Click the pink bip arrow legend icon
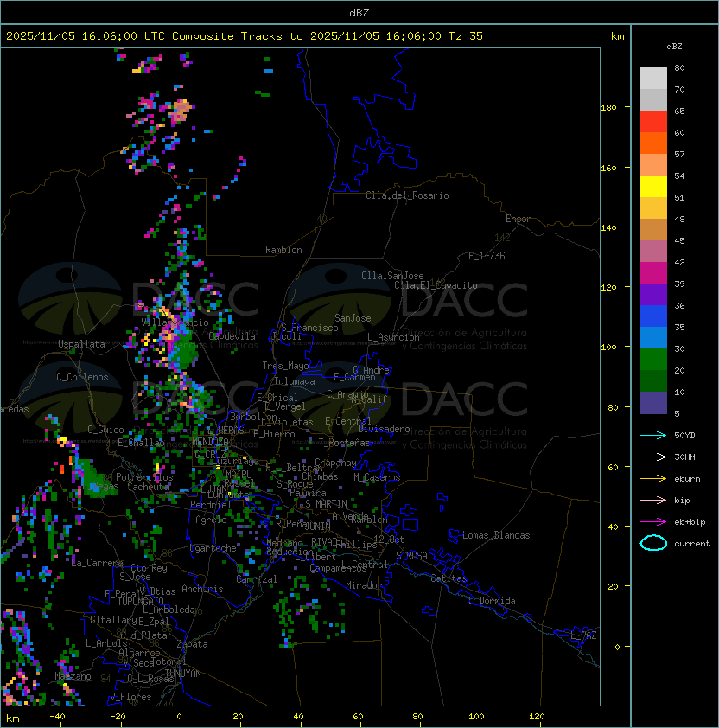The height and width of the screenshot is (728, 719). (x=653, y=500)
